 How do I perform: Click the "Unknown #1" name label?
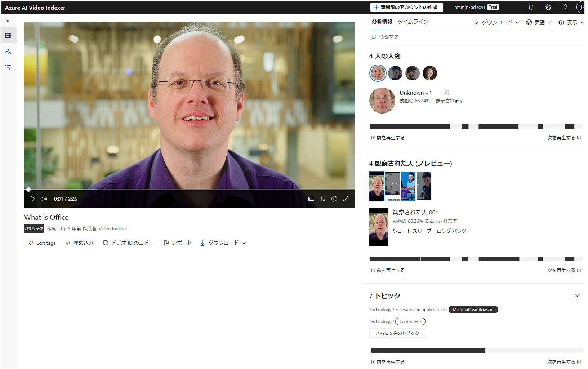pyautogui.click(x=415, y=93)
